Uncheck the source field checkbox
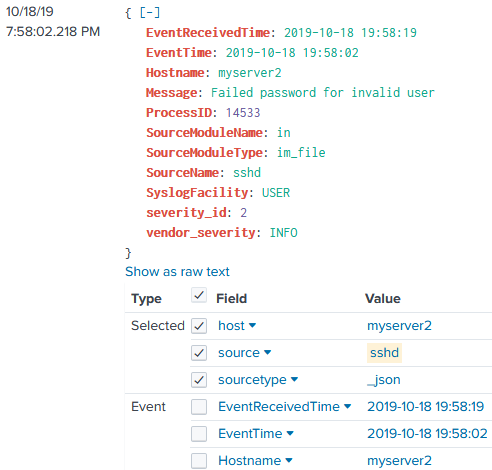This screenshot has height=470, width=492. [199, 353]
